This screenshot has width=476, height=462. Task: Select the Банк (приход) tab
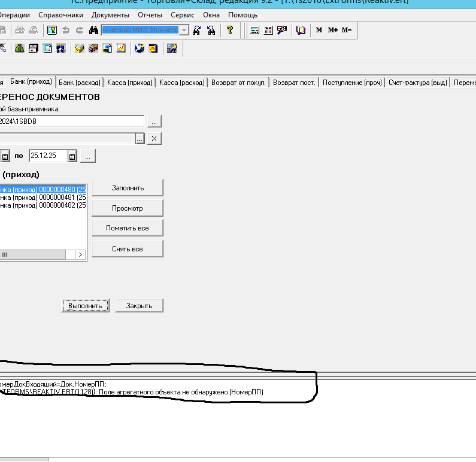tap(31, 81)
